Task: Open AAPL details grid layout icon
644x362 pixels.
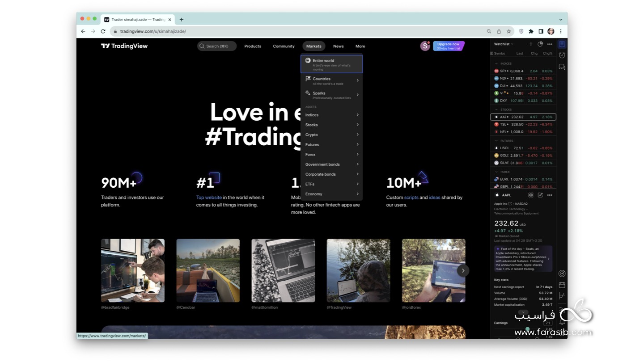Action: (x=531, y=195)
